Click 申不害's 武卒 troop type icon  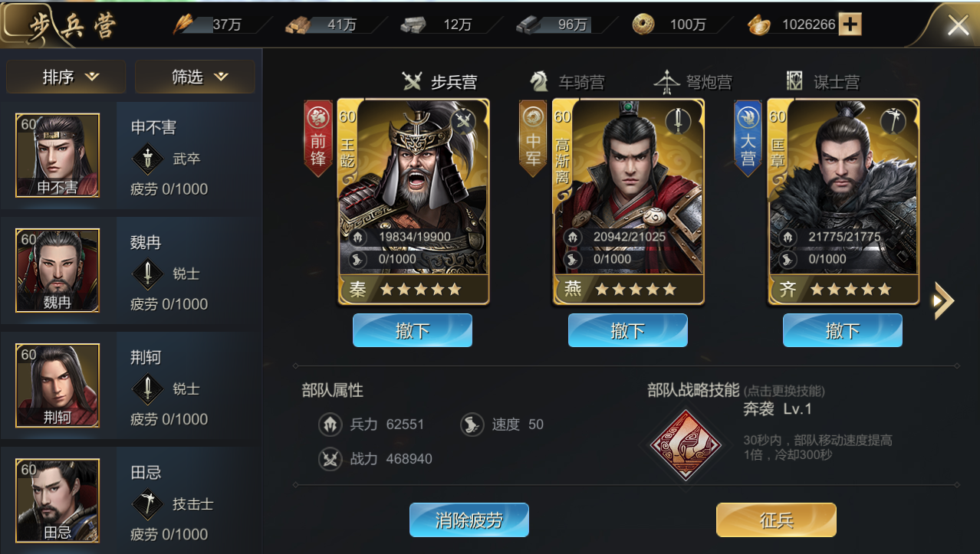pyautogui.click(x=147, y=159)
